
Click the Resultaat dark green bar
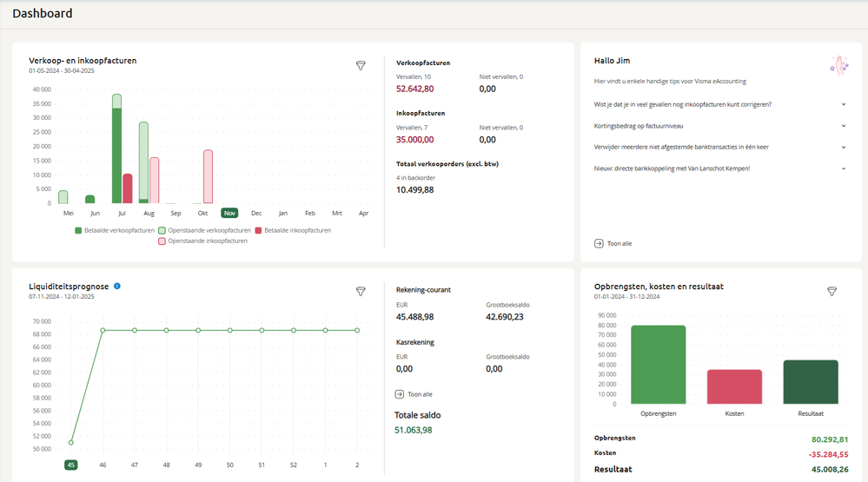point(811,382)
